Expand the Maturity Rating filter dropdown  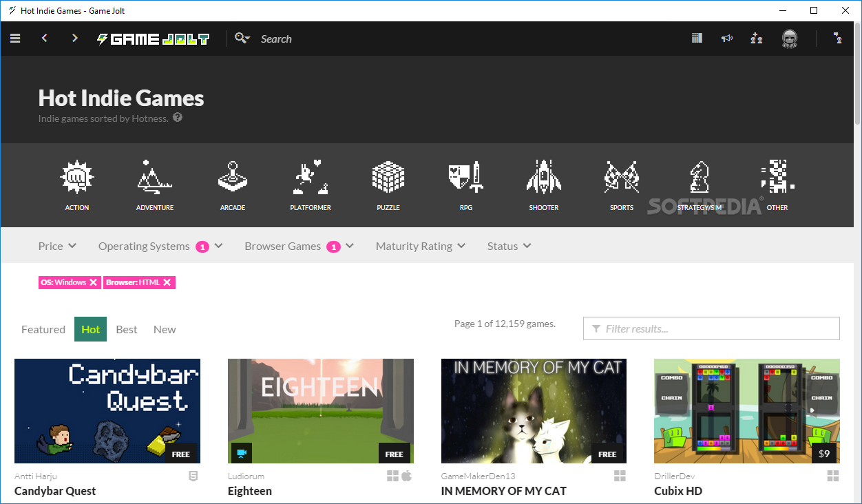(x=421, y=246)
